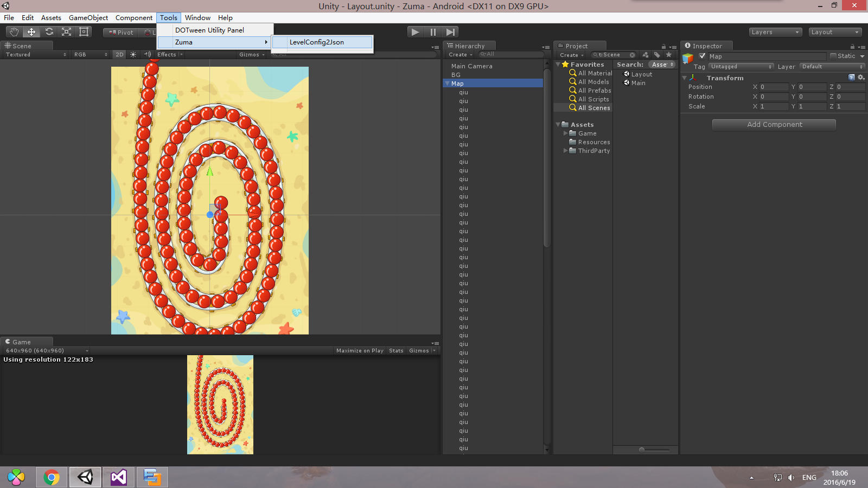
Task: Select the Scale tool in the toolbar
Action: [x=66, y=32]
